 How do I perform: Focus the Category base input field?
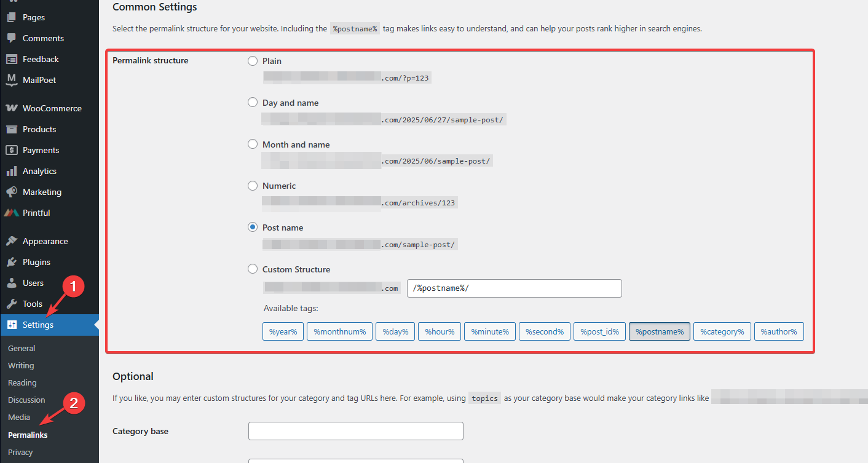(x=355, y=431)
